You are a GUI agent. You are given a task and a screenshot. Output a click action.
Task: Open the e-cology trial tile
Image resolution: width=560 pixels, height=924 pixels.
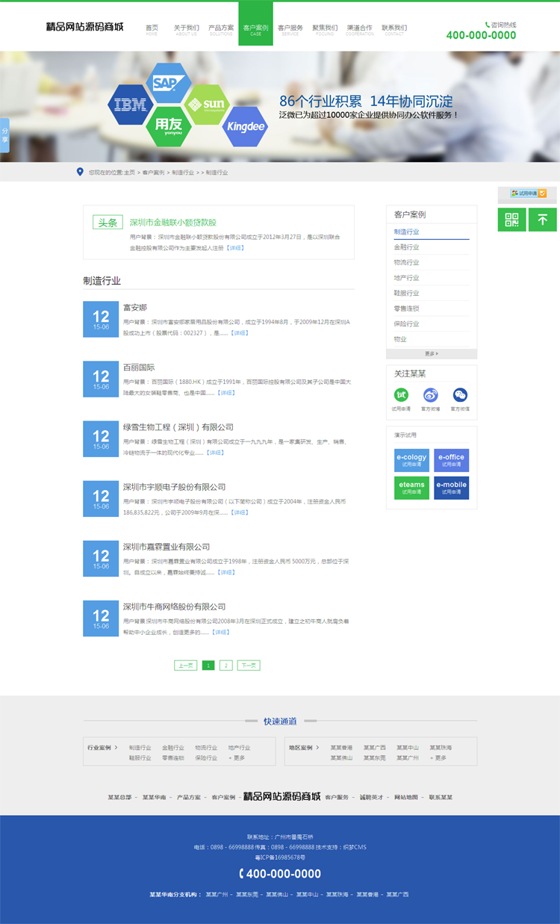pyautogui.click(x=411, y=460)
